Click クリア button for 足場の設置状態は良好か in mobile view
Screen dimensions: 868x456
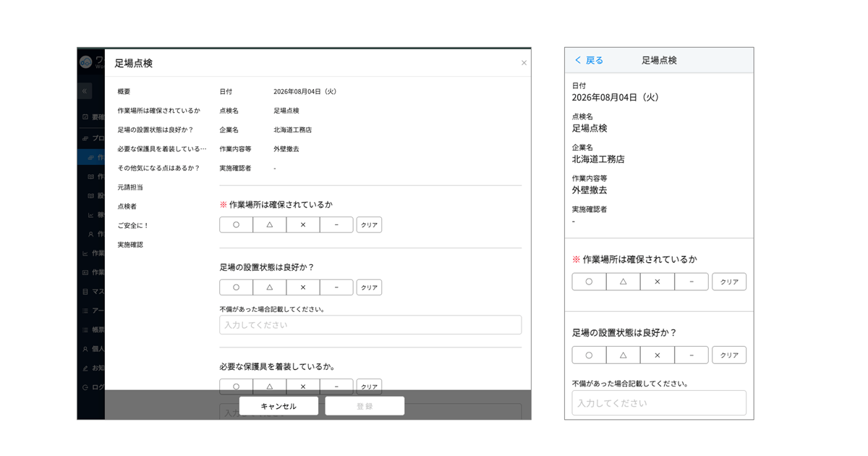(729, 355)
